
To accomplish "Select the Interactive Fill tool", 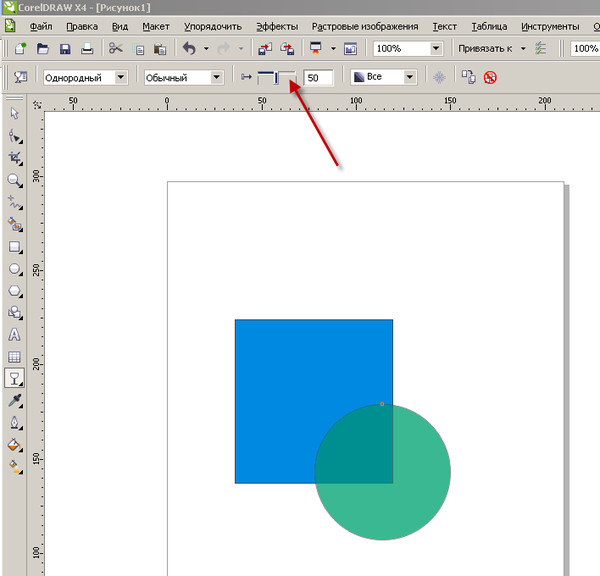I will (15, 467).
